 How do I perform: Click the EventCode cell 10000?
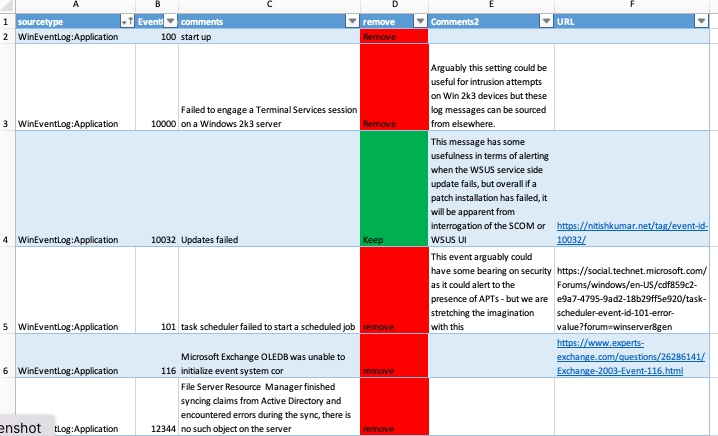[157, 87]
